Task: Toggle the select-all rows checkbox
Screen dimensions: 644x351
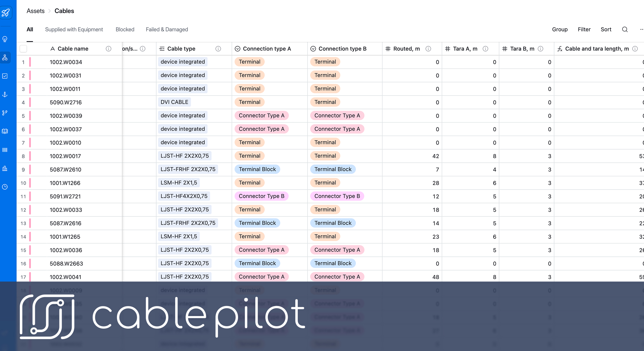Action: [x=23, y=49]
